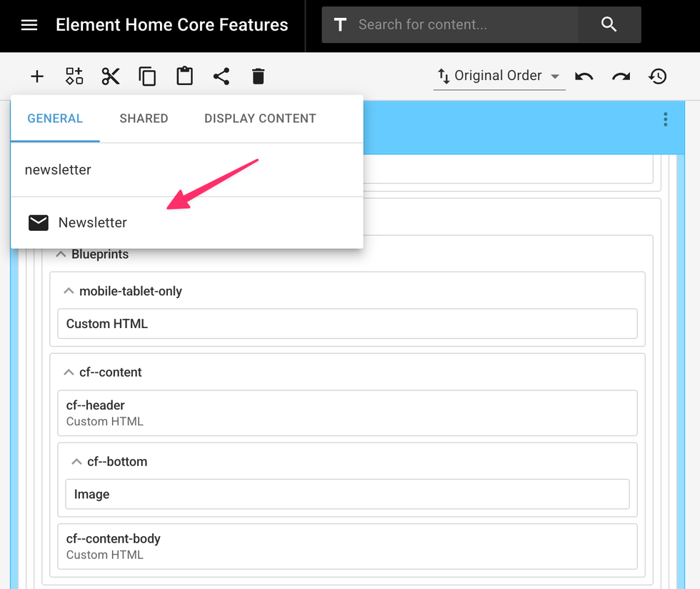Click the magnifier search button

click(x=609, y=25)
